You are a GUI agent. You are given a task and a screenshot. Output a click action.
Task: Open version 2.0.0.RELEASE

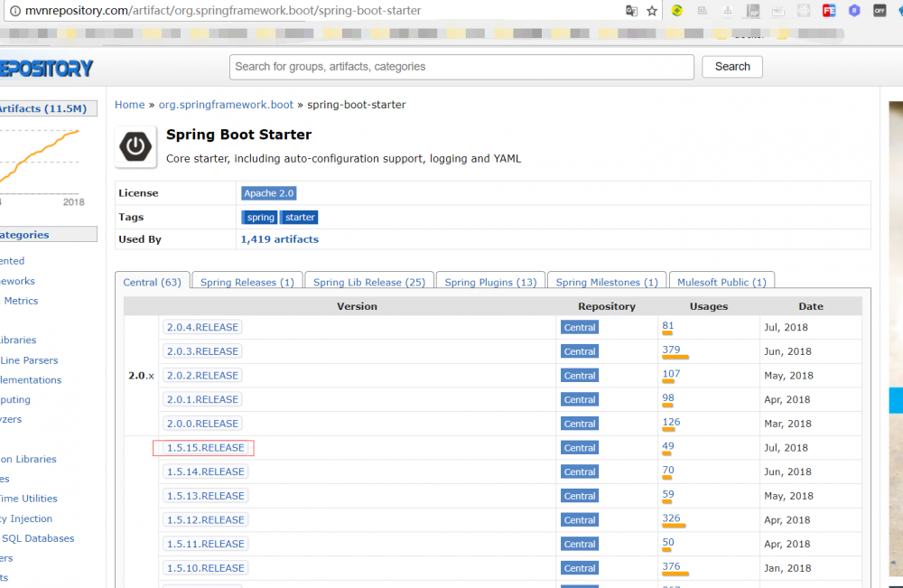pyautogui.click(x=202, y=424)
